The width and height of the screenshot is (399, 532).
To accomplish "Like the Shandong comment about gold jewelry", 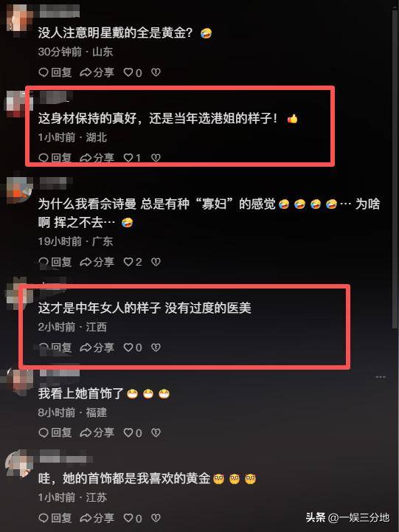I will (133, 72).
